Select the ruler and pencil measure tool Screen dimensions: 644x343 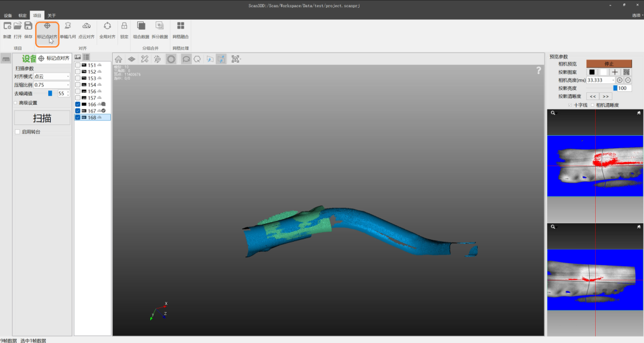tap(144, 59)
